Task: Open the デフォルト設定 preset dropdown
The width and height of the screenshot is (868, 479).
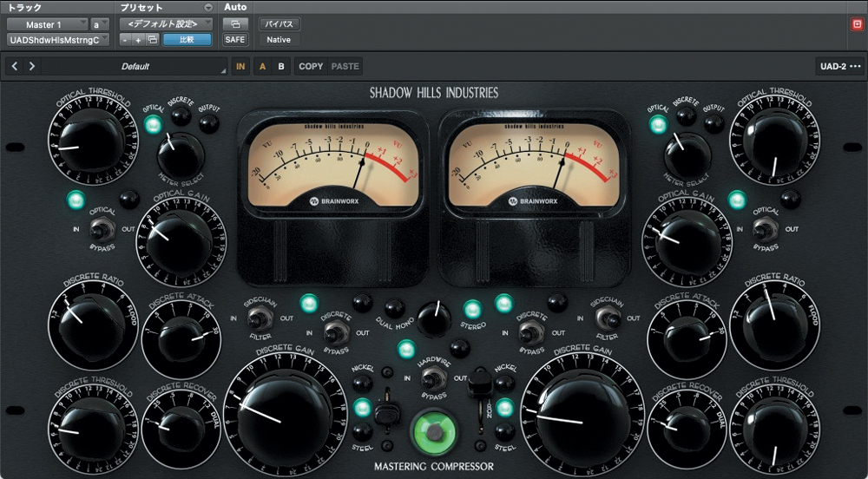Action: pyautogui.click(x=166, y=24)
